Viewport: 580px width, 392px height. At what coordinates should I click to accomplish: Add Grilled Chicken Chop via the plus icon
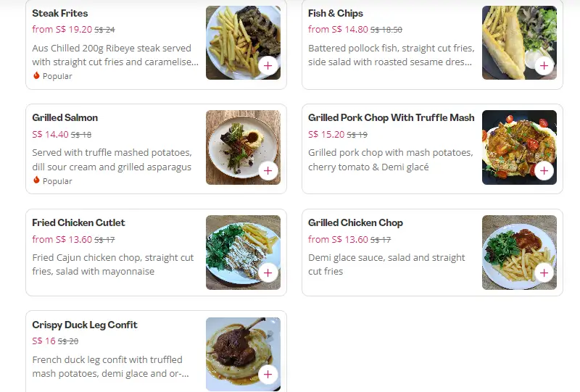coord(544,273)
